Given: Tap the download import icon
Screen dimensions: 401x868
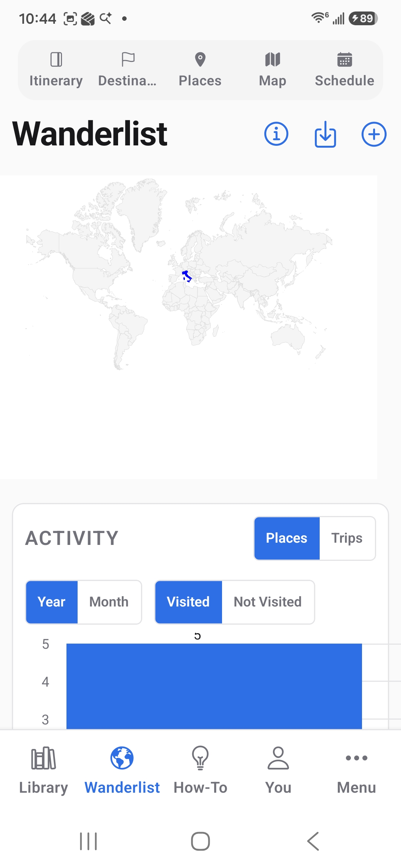Looking at the screenshot, I should 325,134.
